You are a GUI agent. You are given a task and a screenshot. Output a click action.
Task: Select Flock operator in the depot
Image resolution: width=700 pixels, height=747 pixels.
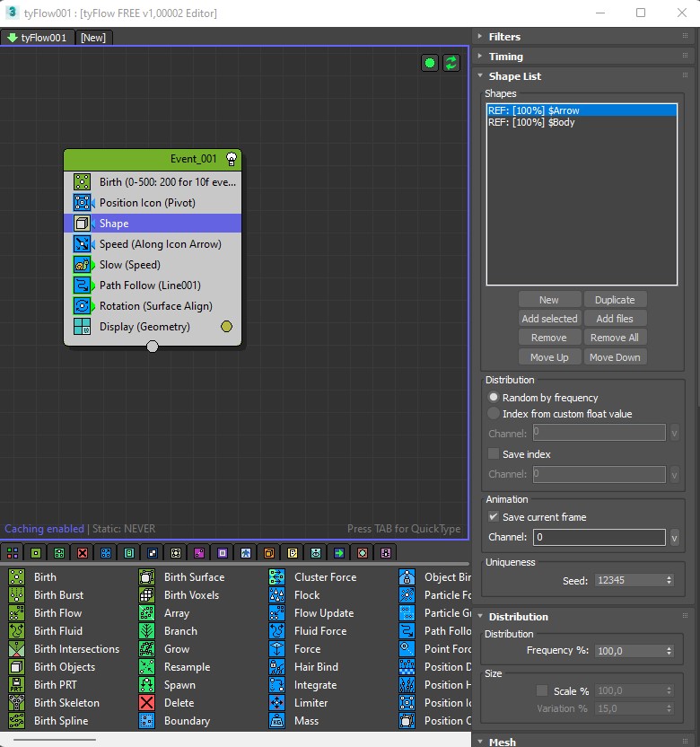click(294, 595)
